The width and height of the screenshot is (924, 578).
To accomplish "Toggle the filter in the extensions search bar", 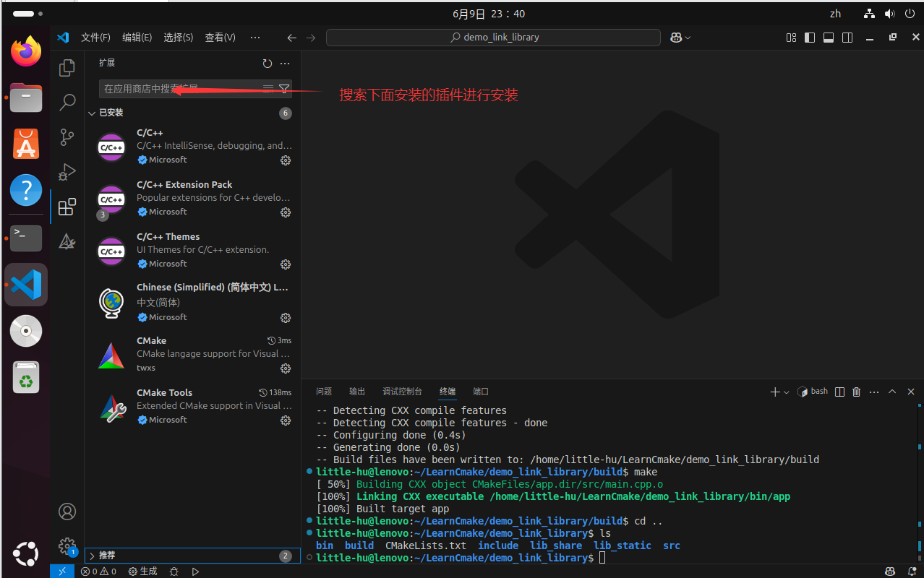I will (x=284, y=88).
